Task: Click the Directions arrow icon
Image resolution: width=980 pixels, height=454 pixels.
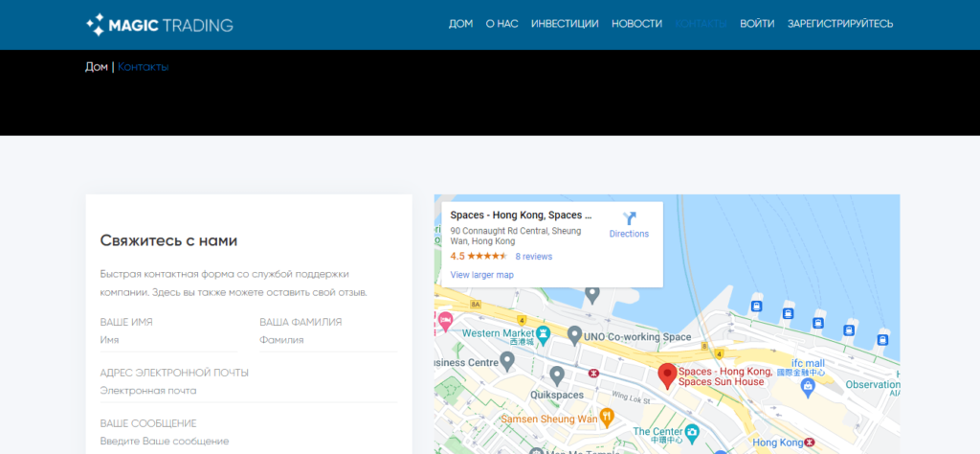Action: [630, 219]
